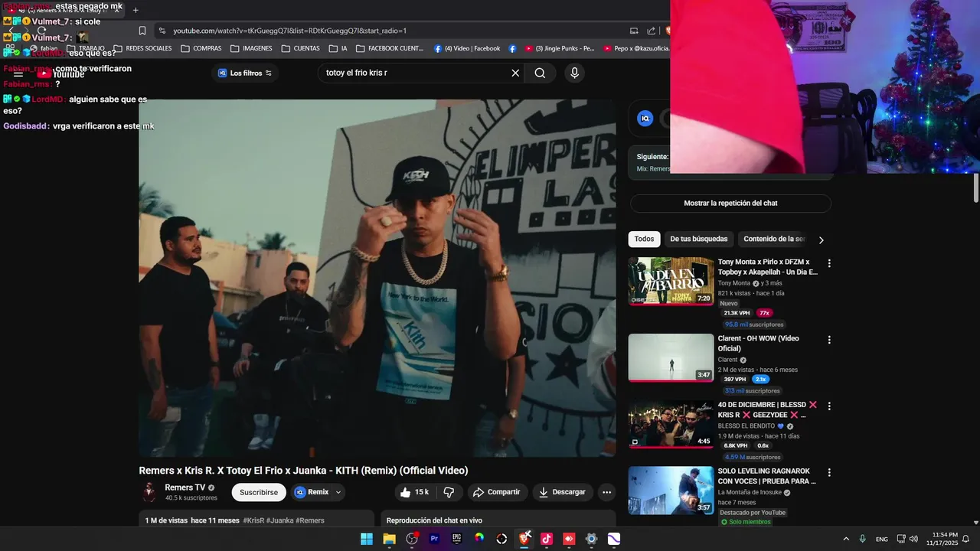Open the YouTube hamburger guide menu
The width and height of the screenshot is (980, 551).
[x=18, y=73]
